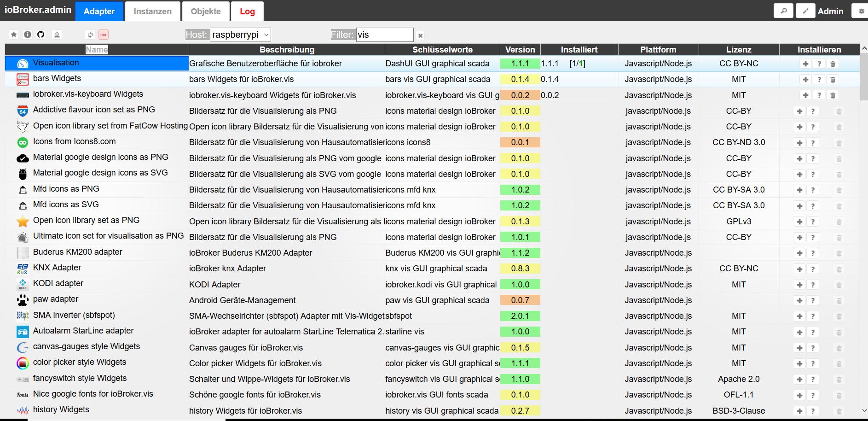Select the fancyswitch style Widgets row
The image size is (868, 421).
(x=432, y=379)
